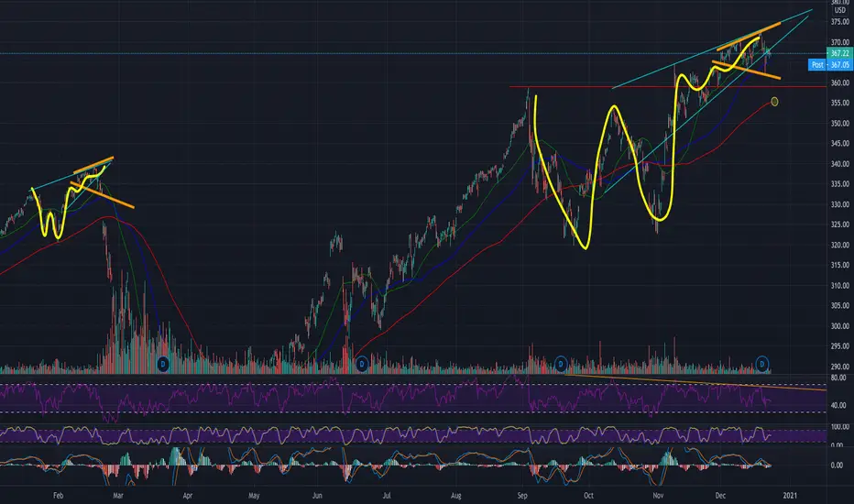
Task: Click the Dec label on the time axis
Action: click(720, 495)
